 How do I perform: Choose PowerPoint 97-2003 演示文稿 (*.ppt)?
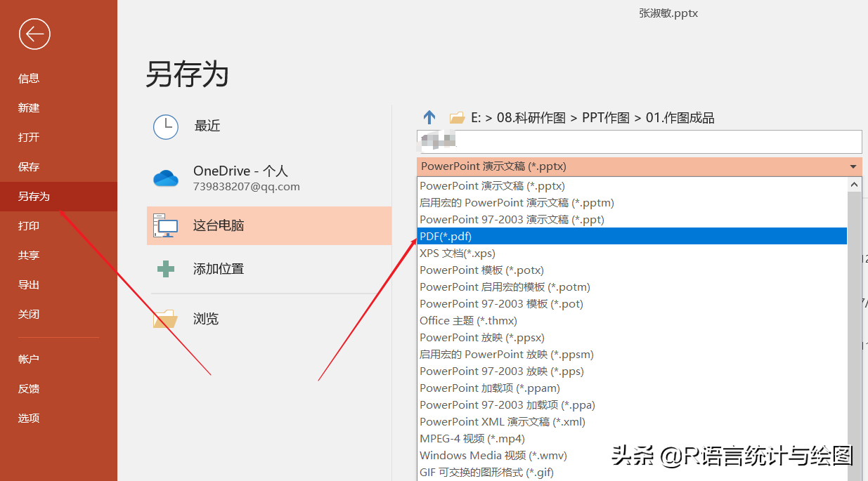[632, 220]
